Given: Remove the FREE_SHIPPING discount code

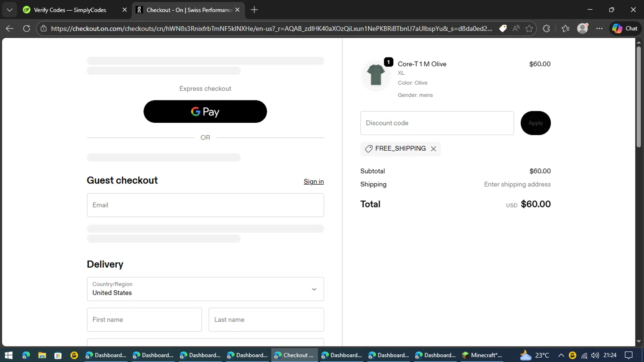Looking at the screenshot, I should click(x=434, y=149).
